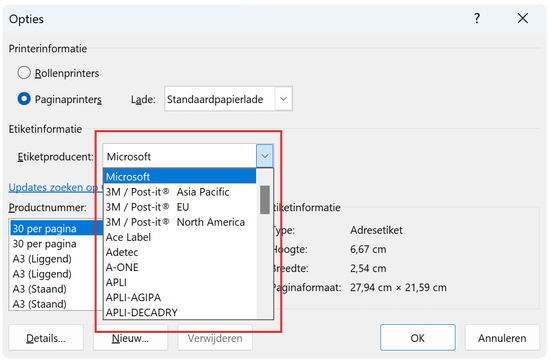Collapse the Etiketproducent dropdown arrow
The image size is (550, 362).
265,156
